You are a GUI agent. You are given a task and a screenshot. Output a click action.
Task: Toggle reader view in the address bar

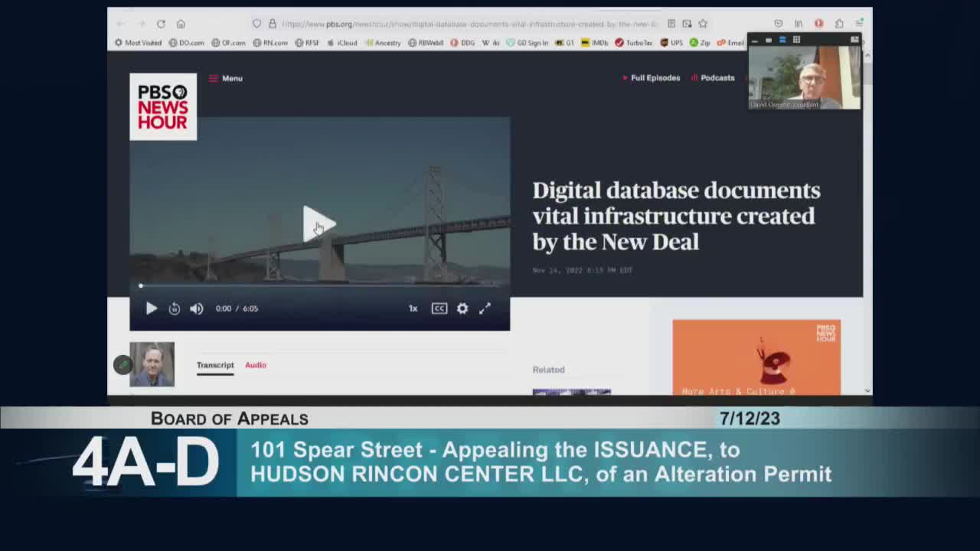671,24
